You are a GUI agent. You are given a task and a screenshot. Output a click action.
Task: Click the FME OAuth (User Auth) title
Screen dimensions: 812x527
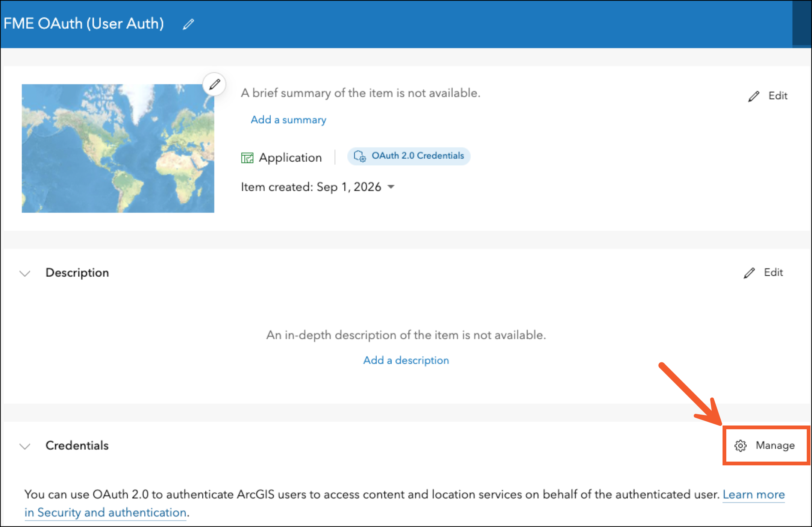(84, 24)
